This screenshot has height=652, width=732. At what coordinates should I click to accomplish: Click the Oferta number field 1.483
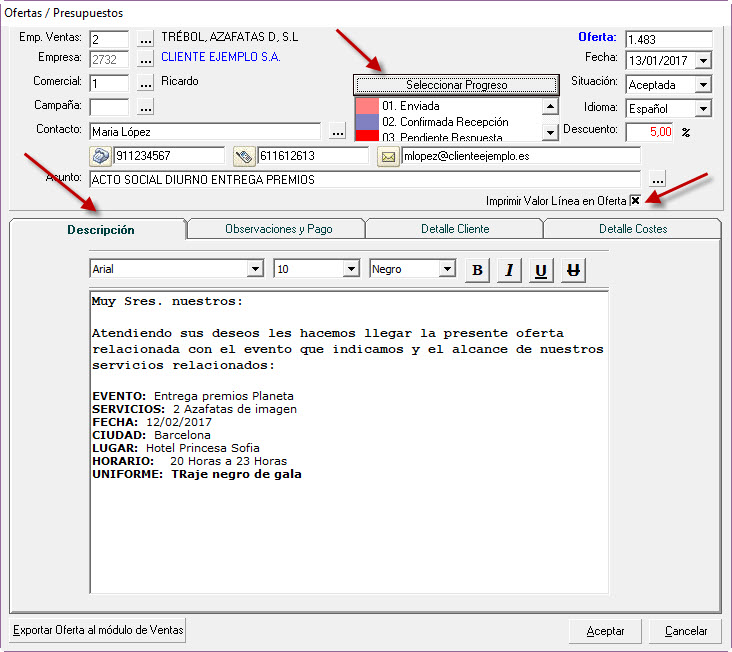tap(669, 40)
